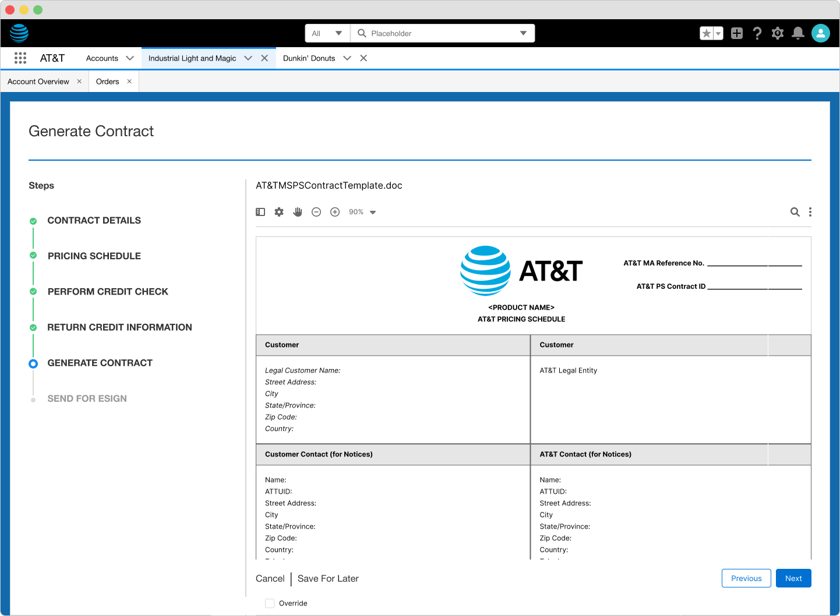This screenshot has height=616, width=840.
Task: Select the Generate Contract step
Action: point(100,363)
